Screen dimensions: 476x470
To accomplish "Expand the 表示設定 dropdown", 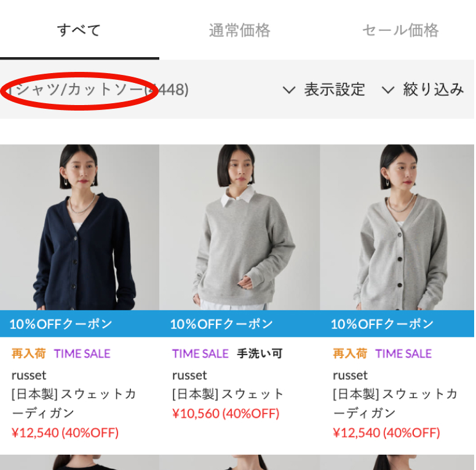I will 323,90.
